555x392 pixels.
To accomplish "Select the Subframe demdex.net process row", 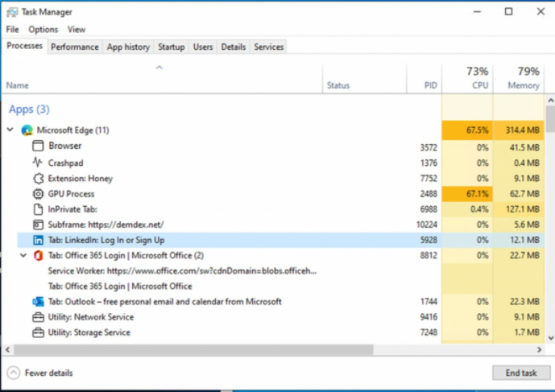I will [x=105, y=225].
